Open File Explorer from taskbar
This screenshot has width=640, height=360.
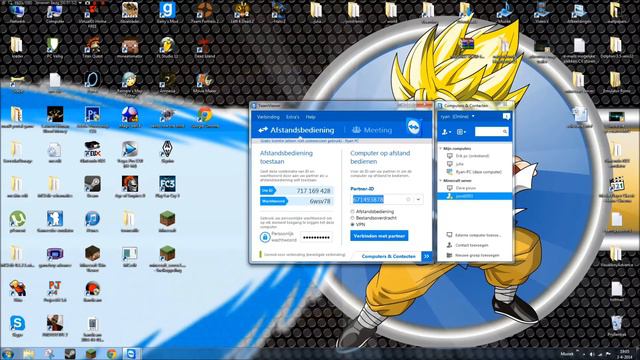[x=29, y=353]
